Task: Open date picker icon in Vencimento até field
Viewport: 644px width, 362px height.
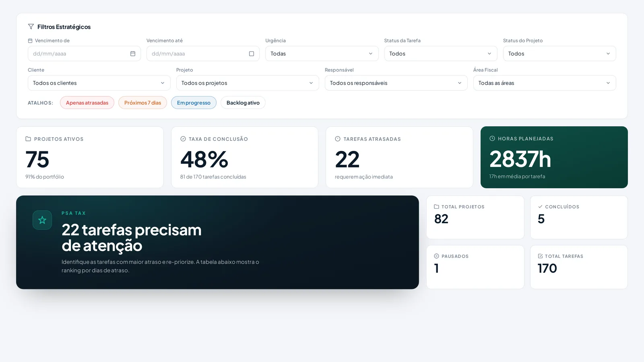Action: 252,53
